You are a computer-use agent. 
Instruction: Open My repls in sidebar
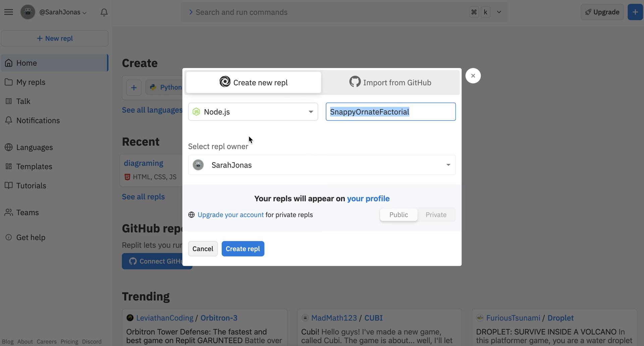[31, 82]
